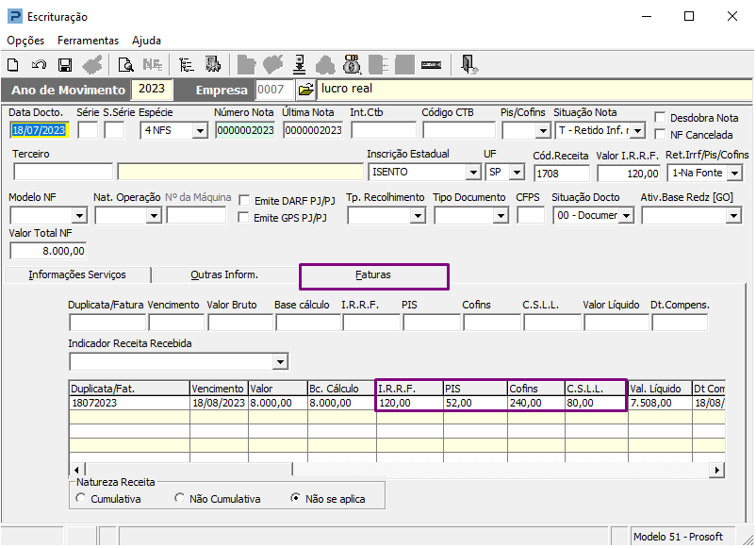Click the table's left scroll arrow
This screenshot has height=548, width=756.
(76, 470)
